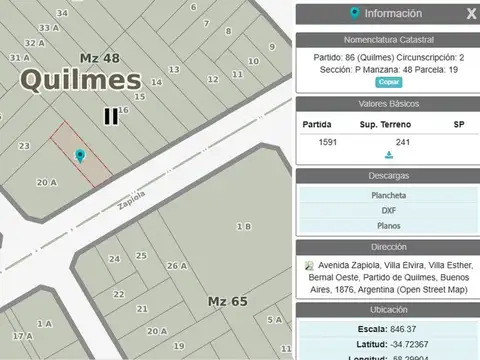Select parcel 20 A in Mz 65
The height and width of the screenshot is (360, 480).
[157, 331]
